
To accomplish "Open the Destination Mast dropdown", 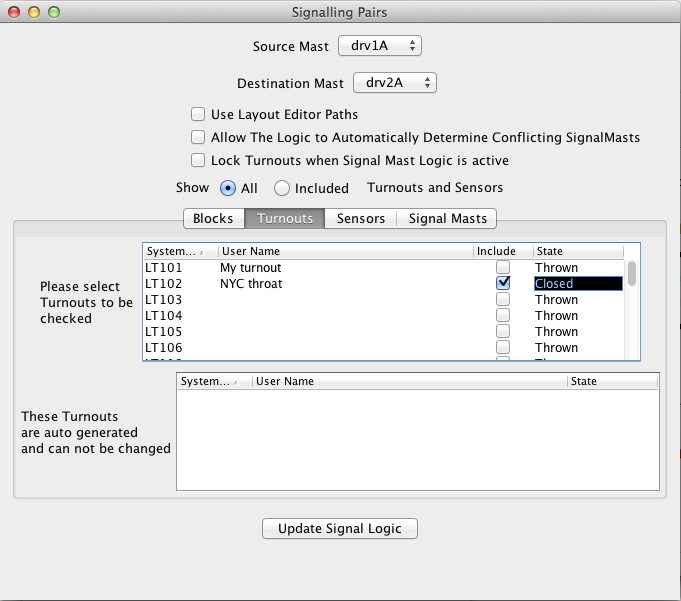I will point(394,83).
